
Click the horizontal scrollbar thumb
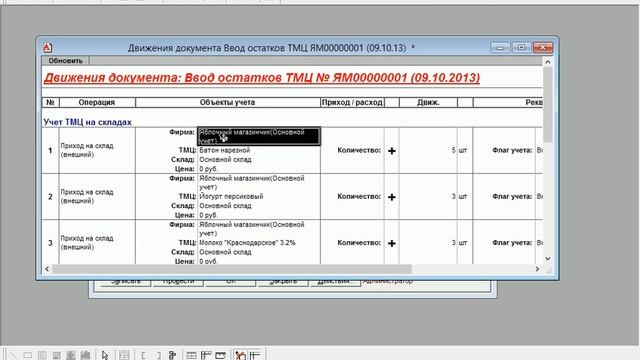tap(232, 269)
